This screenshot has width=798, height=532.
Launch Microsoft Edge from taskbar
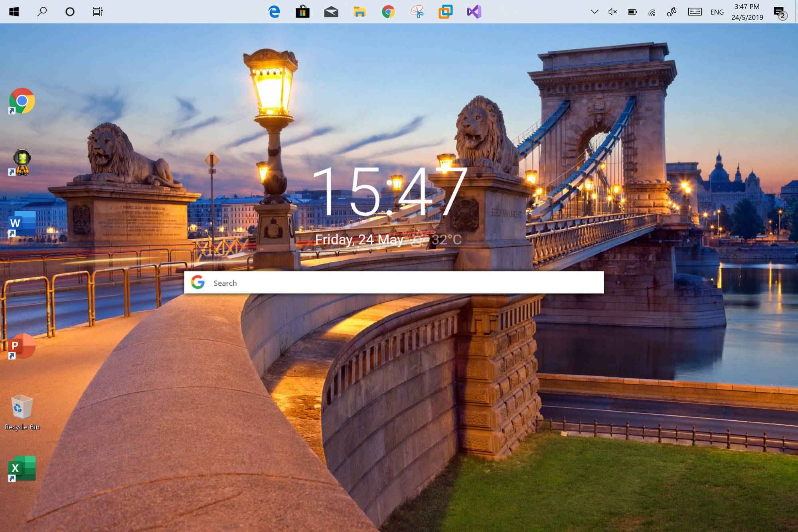pos(274,12)
